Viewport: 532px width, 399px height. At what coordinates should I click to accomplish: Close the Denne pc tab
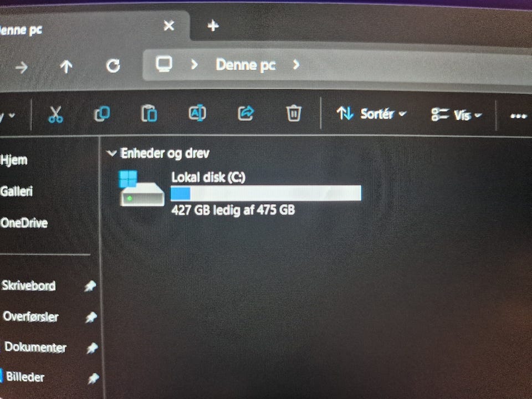click(168, 25)
